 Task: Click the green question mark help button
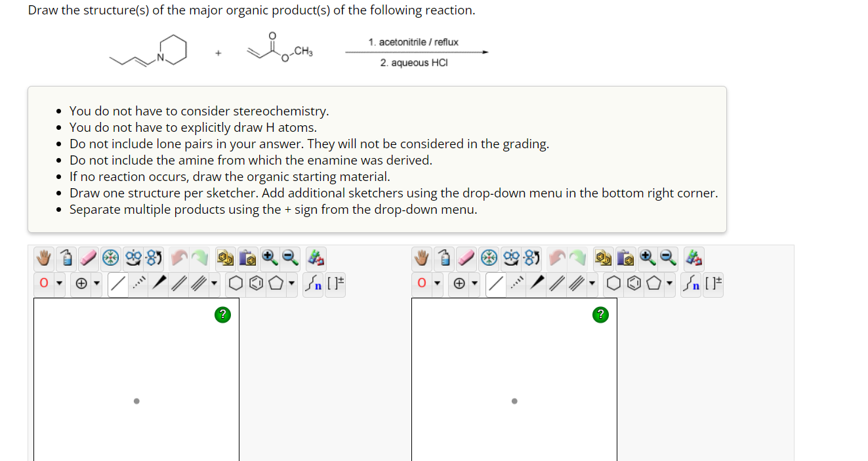click(x=222, y=315)
